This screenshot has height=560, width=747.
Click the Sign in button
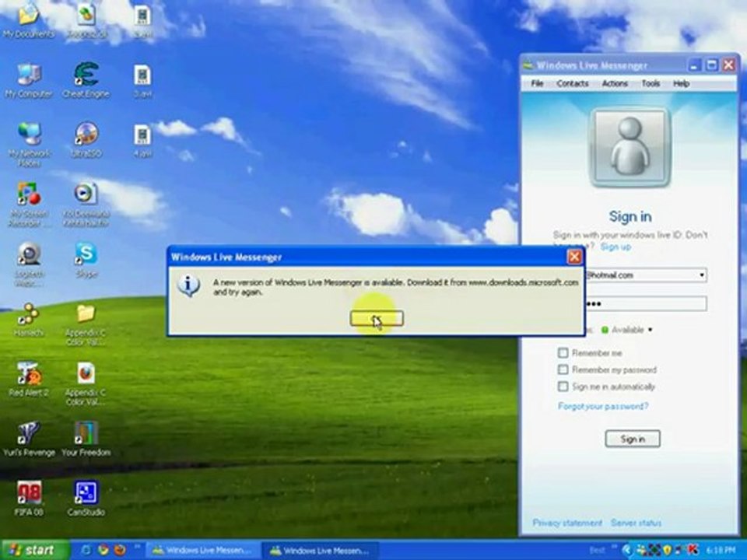(x=633, y=439)
